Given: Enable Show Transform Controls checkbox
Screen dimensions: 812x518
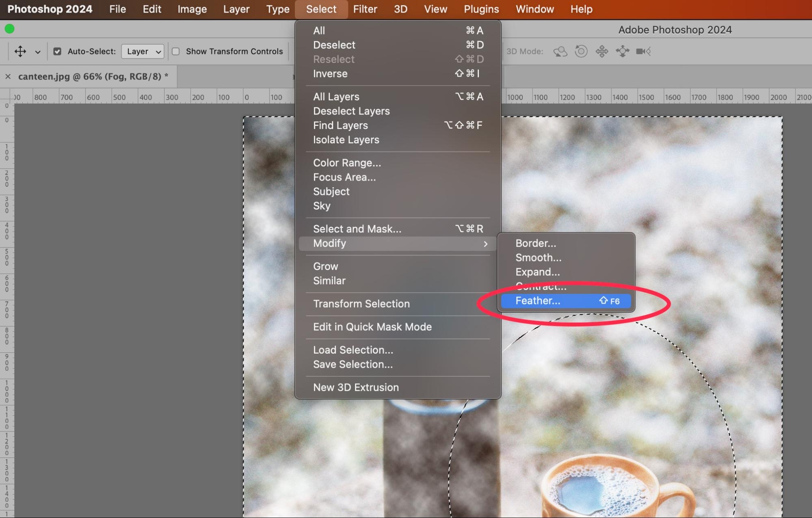Looking at the screenshot, I should [x=176, y=52].
